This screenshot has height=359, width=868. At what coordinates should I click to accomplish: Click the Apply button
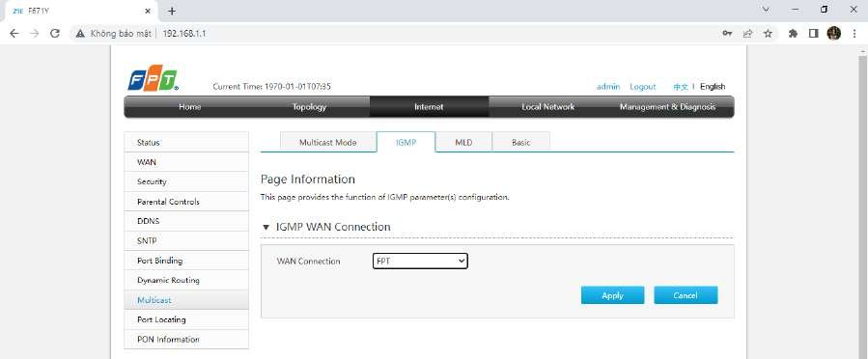coord(612,295)
